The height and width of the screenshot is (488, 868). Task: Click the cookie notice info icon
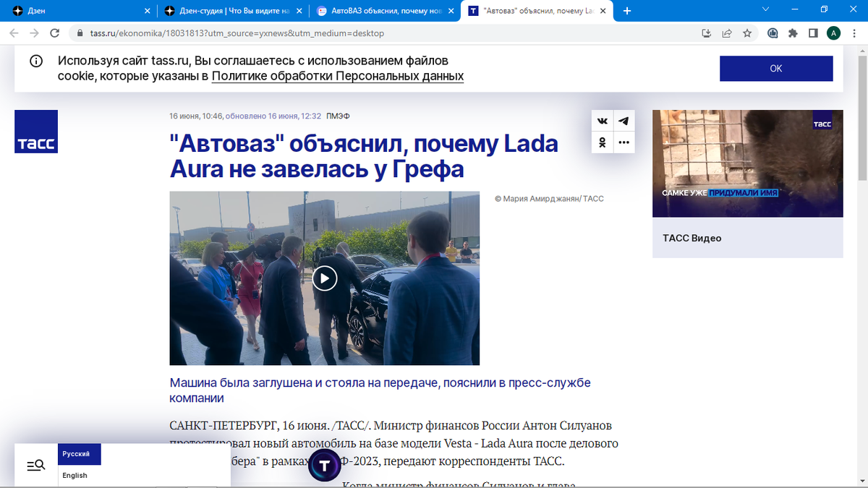coord(36,61)
